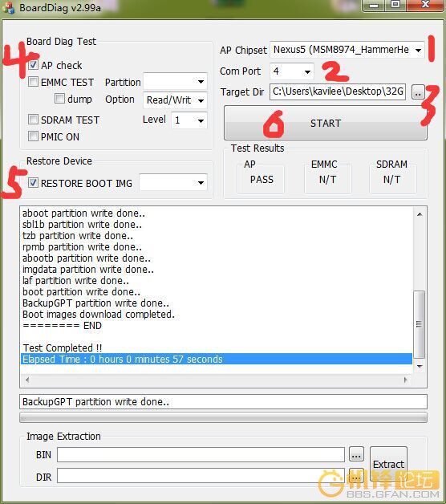Screen dimensions: 446x504
Task: Browse for Target Dir folder
Action: tap(417, 92)
